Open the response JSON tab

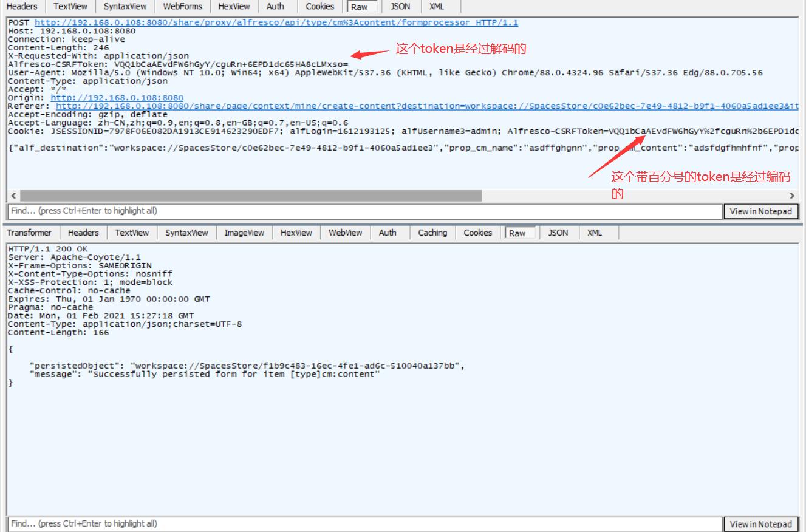[558, 233]
